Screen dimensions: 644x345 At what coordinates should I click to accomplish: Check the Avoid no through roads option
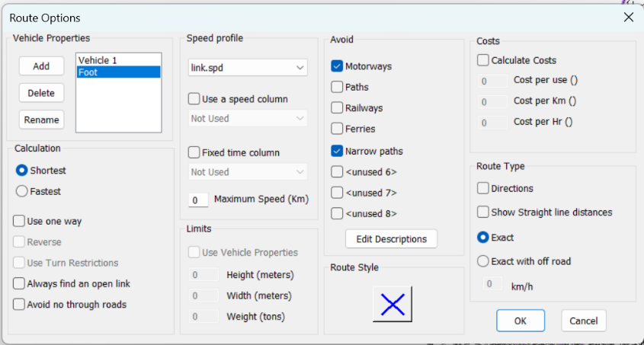coord(19,305)
